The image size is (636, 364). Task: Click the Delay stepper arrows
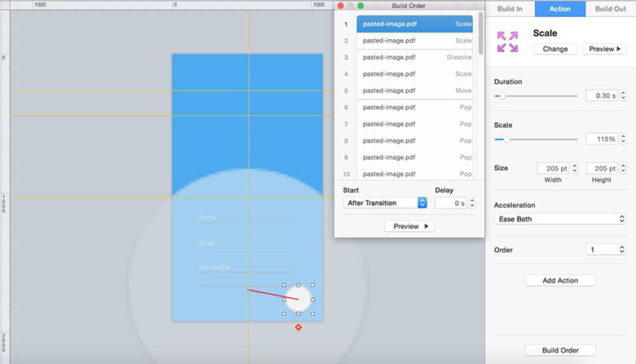(x=472, y=203)
